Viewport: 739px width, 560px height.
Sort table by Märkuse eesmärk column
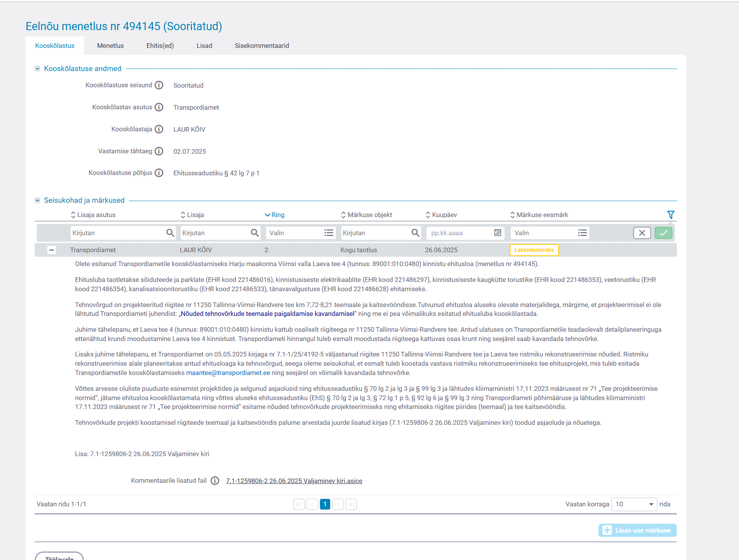click(x=539, y=215)
